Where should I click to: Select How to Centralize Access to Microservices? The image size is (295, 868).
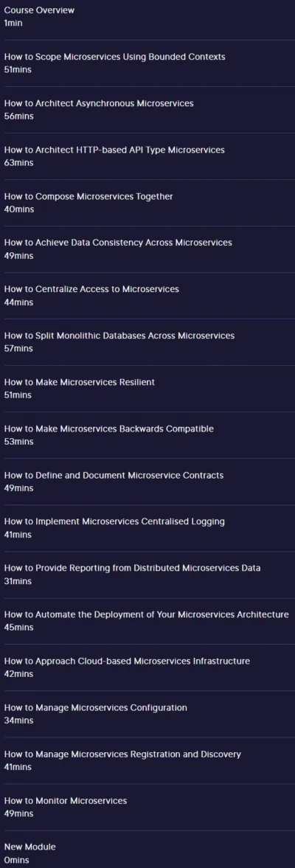tap(147, 296)
